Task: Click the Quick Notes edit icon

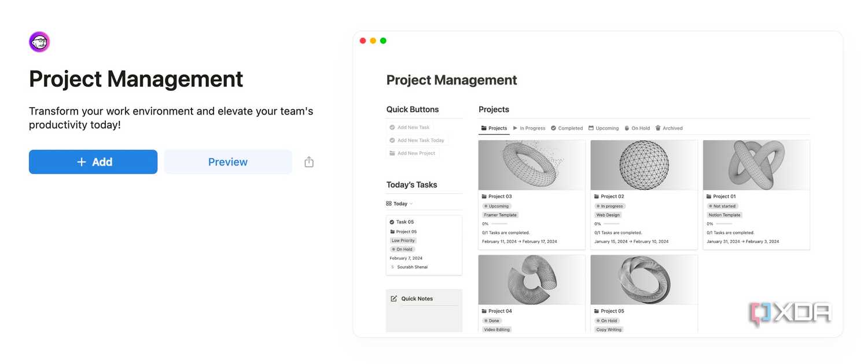Action: click(x=394, y=299)
